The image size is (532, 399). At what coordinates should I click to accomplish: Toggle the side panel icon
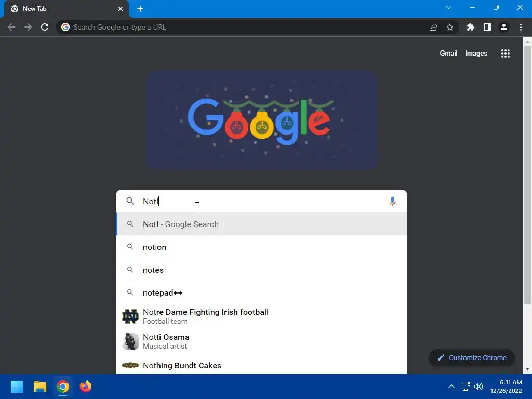click(x=487, y=27)
